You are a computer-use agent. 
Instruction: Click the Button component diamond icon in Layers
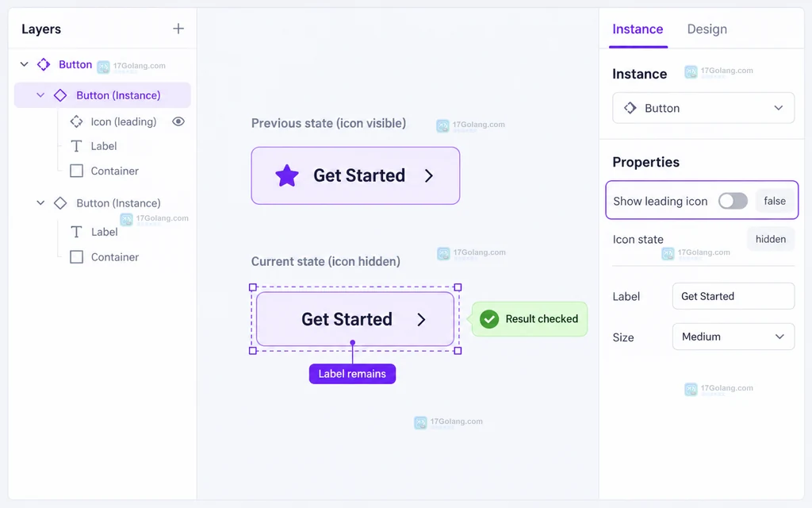tap(44, 64)
